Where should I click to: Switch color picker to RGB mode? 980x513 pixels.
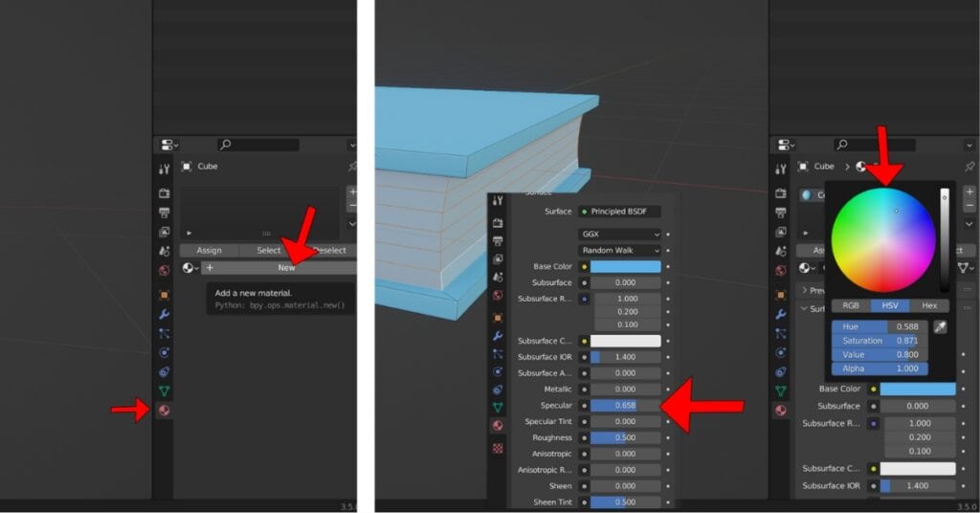850,306
